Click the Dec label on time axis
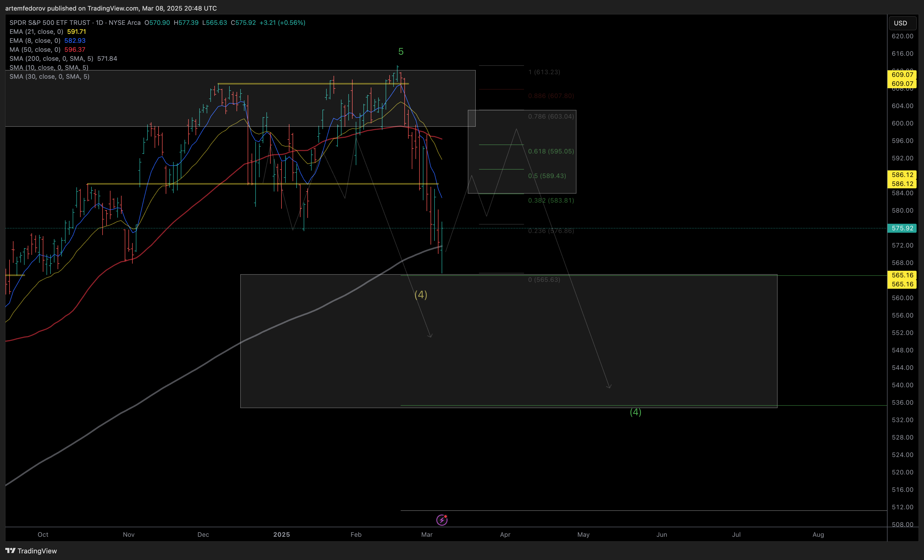924x560 pixels. click(203, 535)
